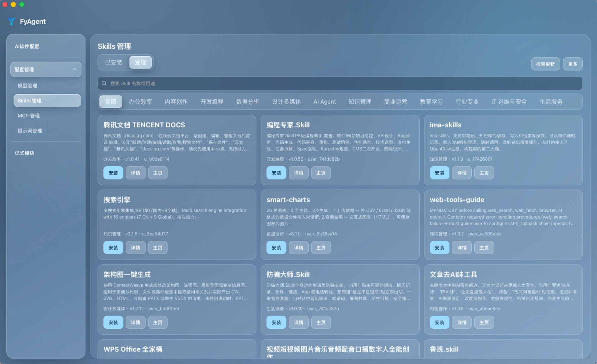Open 详情 for 架构图一键生成
This screenshot has width=597, height=364.
136,322
